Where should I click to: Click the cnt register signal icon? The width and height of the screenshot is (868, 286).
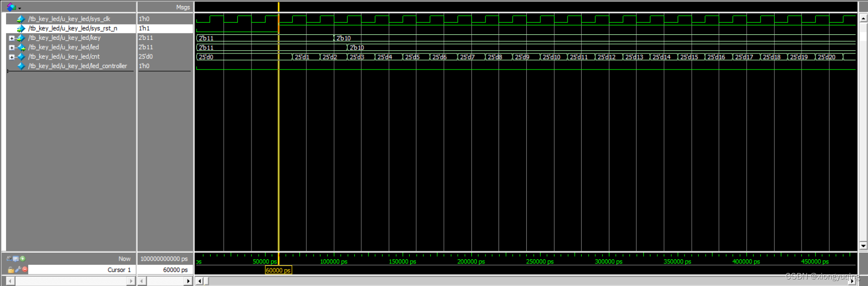[21, 56]
